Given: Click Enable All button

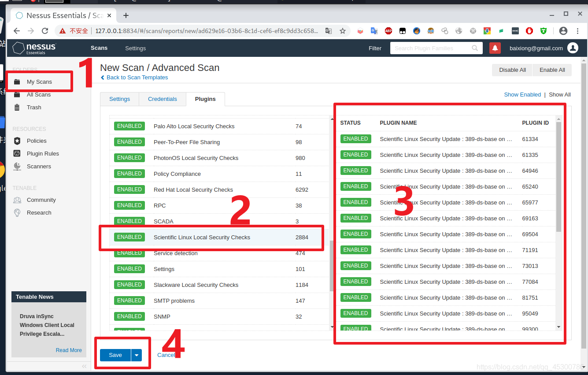Looking at the screenshot, I should (x=552, y=70).
